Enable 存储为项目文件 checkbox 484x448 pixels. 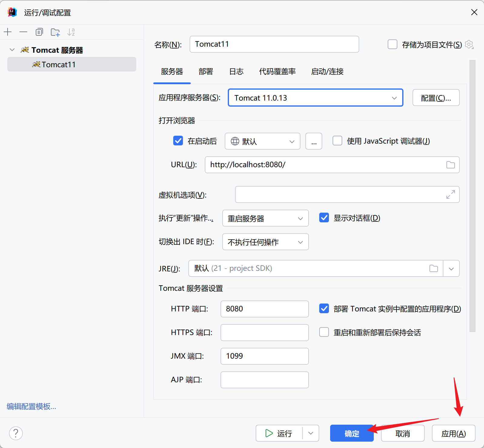pos(393,44)
